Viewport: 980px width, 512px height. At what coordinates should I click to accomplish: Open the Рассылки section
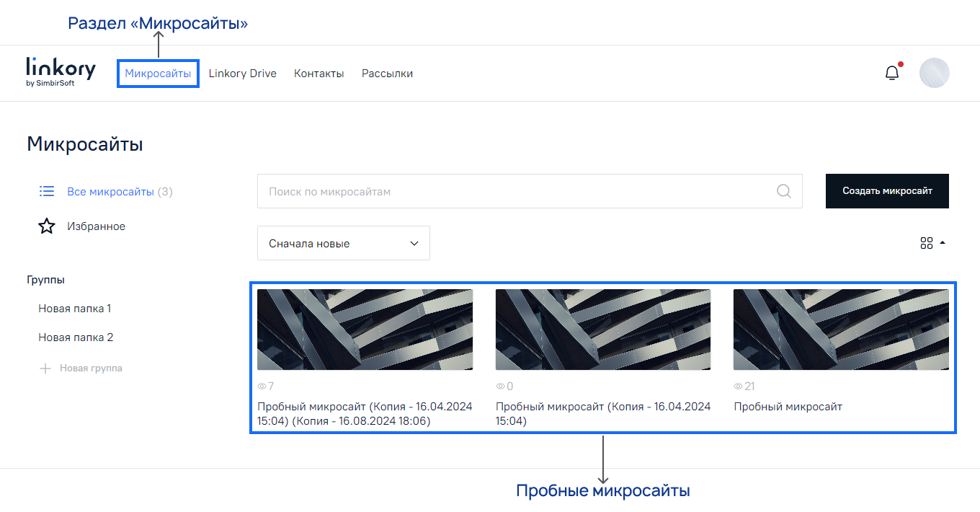point(387,73)
